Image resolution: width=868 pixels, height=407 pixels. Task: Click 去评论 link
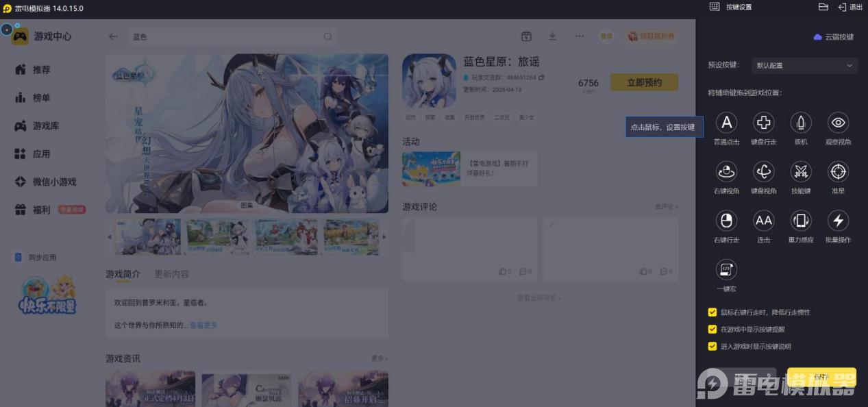coord(666,206)
